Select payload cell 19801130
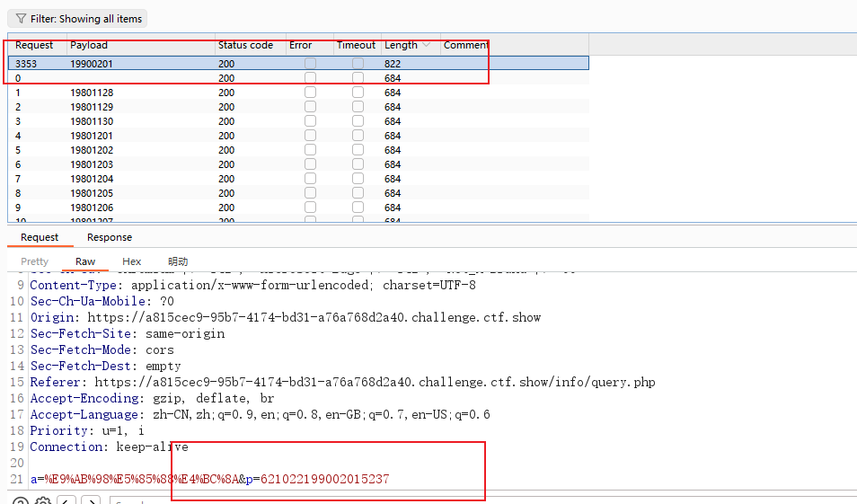Image resolution: width=857 pixels, height=504 pixels. click(x=92, y=120)
